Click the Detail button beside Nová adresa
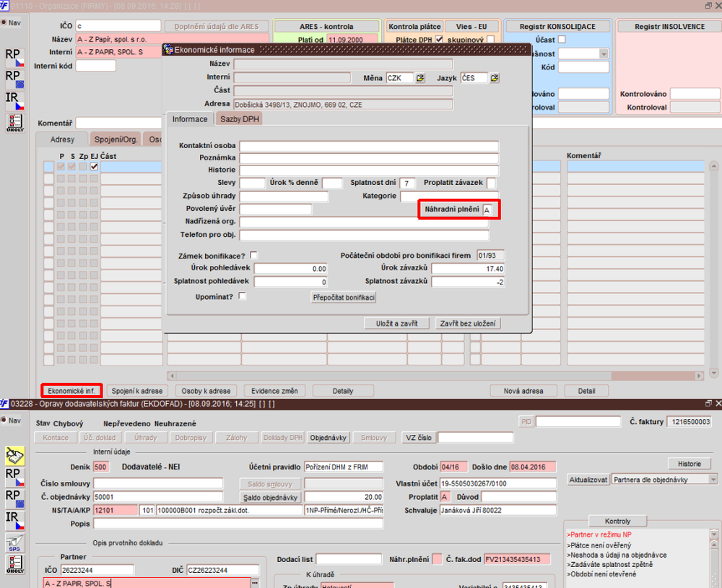The image size is (722, 588). (x=586, y=391)
